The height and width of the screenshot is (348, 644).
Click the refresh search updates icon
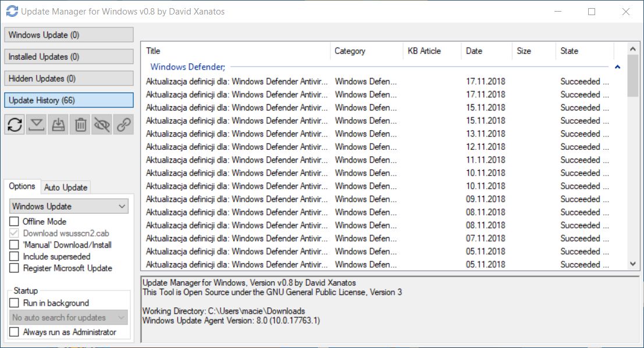coord(15,124)
